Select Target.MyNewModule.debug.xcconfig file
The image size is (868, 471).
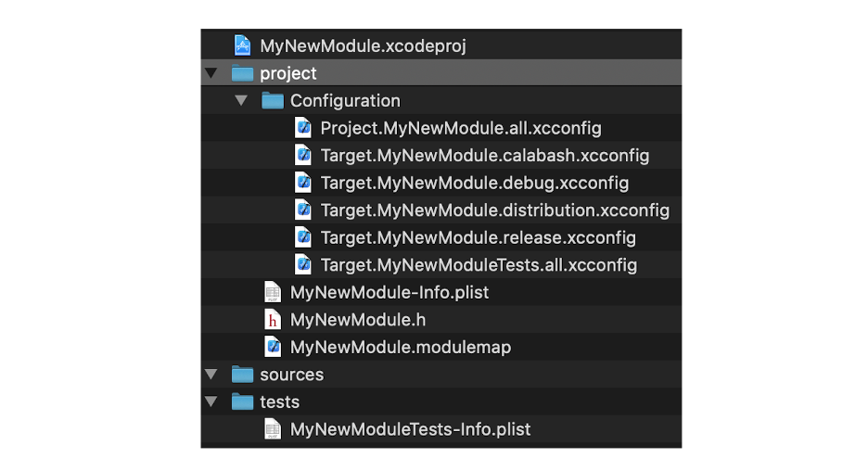474,183
